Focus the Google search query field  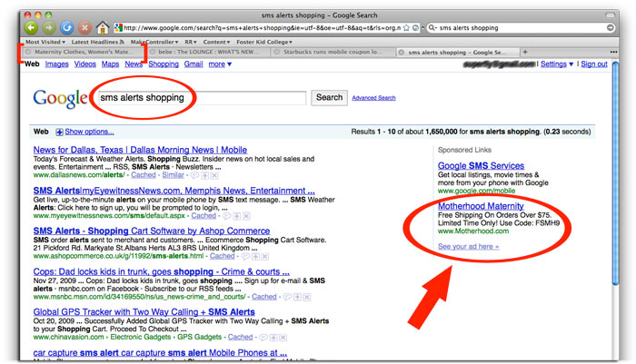pos(203,98)
